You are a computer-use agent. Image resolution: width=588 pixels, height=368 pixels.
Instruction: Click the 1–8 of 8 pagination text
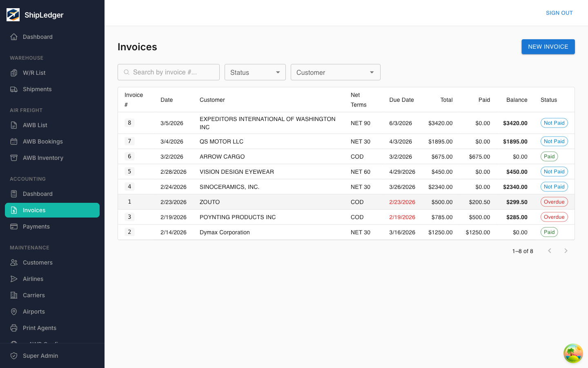pyautogui.click(x=523, y=251)
